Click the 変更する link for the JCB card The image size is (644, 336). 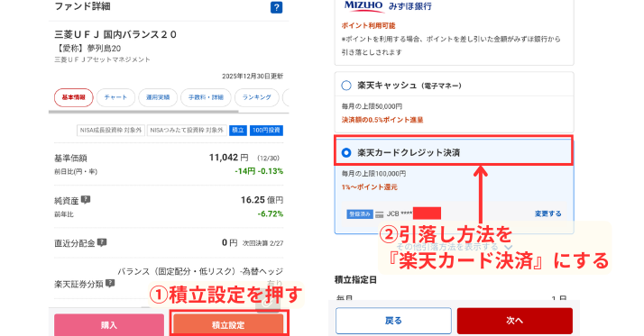click(x=547, y=213)
